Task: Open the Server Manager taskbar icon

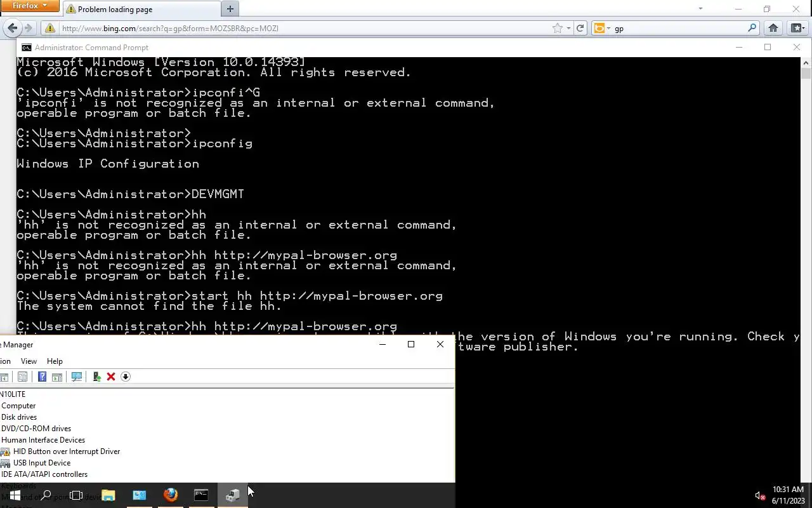Action: pyautogui.click(x=139, y=495)
